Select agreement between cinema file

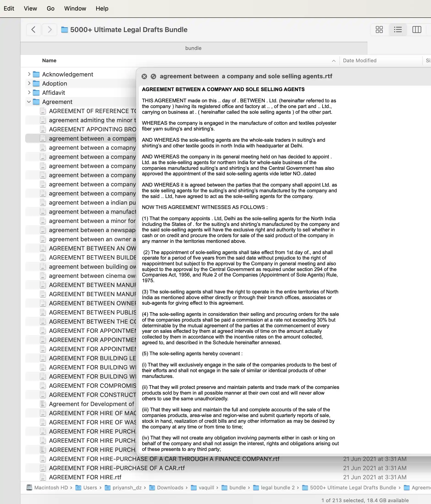click(x=93, y=276)
